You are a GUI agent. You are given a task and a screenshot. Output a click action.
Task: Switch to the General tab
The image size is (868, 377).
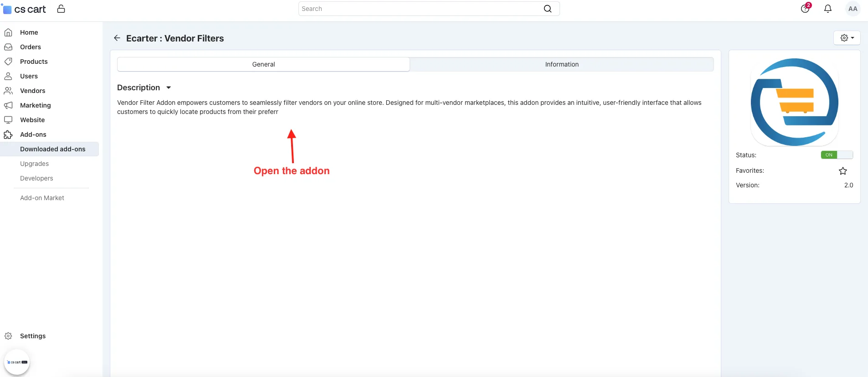pyautogui.click(x=263, y=64)
